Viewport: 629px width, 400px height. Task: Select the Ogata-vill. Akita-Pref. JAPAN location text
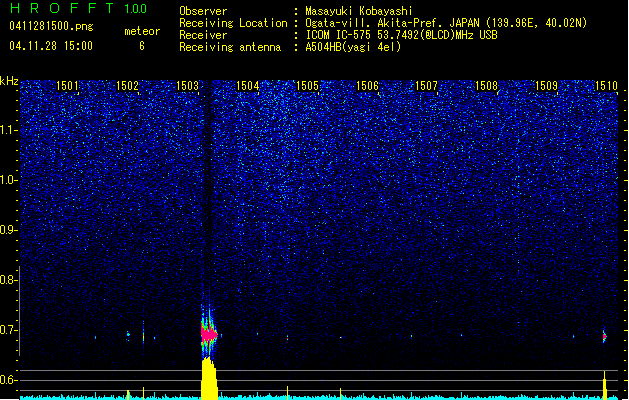click(x=446, y=23)
